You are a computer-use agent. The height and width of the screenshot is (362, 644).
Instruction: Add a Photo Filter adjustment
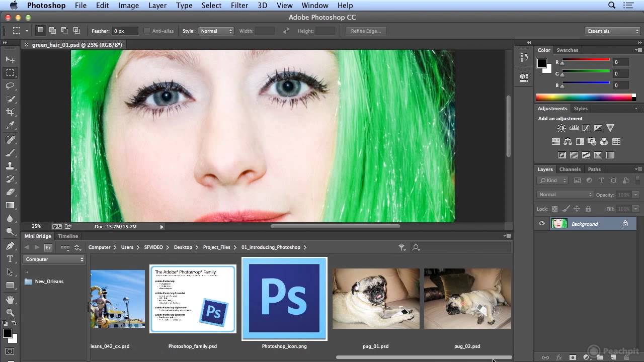coord(592,142)
